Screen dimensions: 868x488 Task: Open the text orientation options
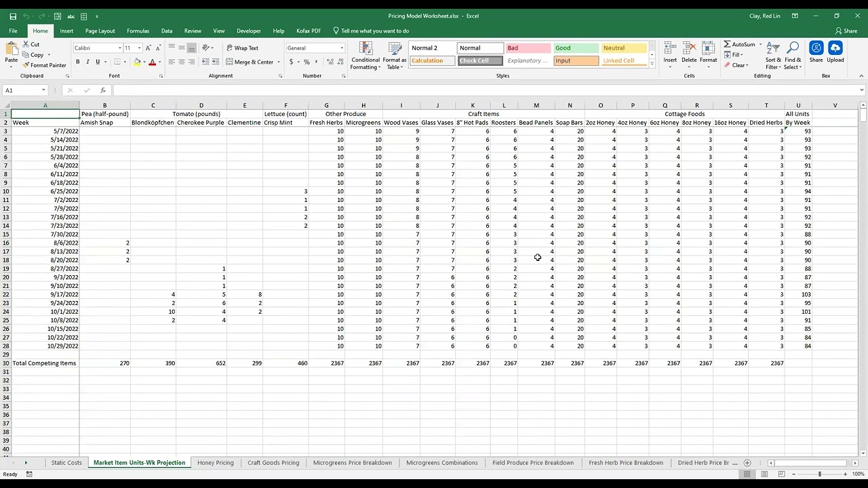click(x=208, y=48)
